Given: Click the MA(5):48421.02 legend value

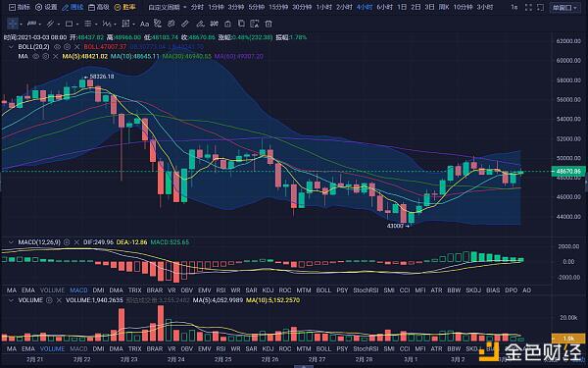Looking at the screenshot, I should [x=85, y=56].
